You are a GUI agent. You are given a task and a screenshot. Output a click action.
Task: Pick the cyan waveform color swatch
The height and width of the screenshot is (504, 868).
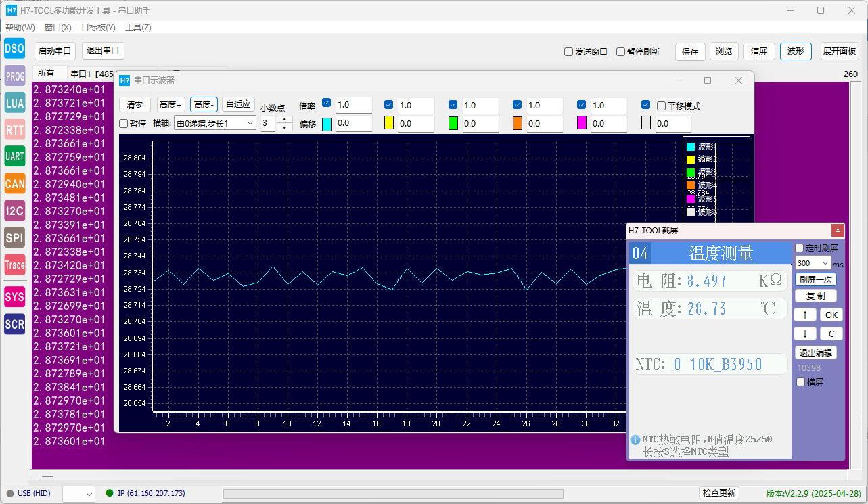point(327,123)
